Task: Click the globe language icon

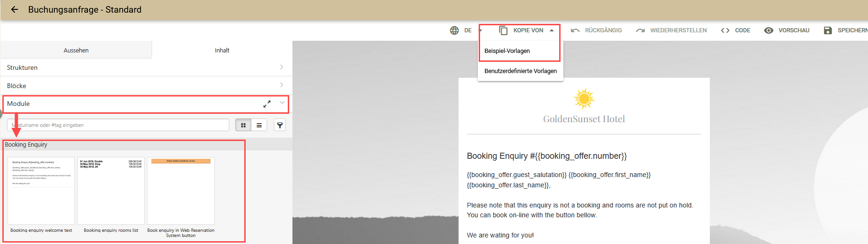Action: 454,30
